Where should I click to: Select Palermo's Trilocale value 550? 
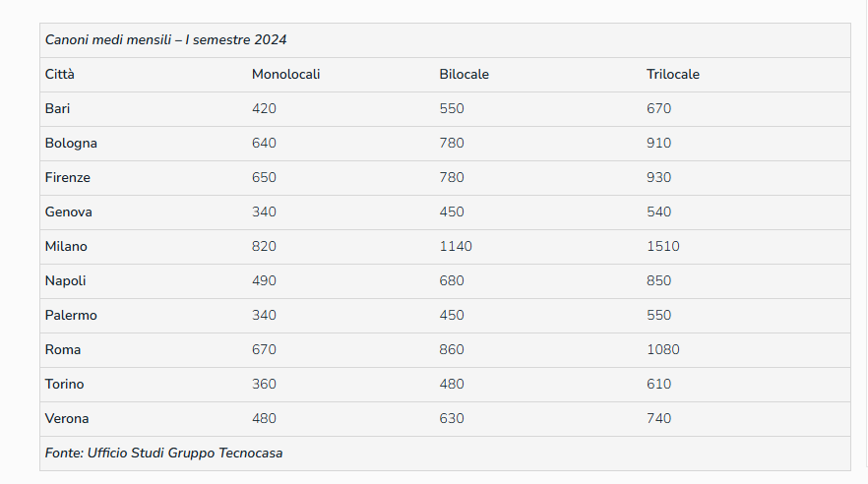658,316
